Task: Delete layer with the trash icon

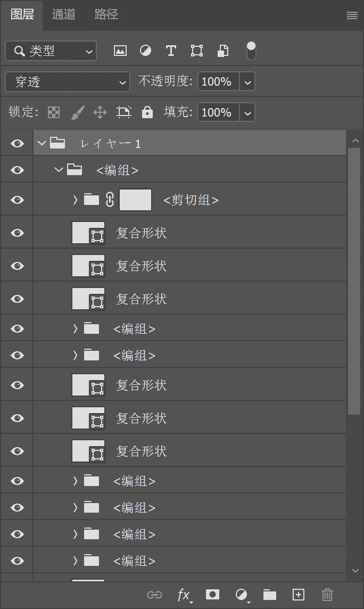Action: click(x=327, y=595)
